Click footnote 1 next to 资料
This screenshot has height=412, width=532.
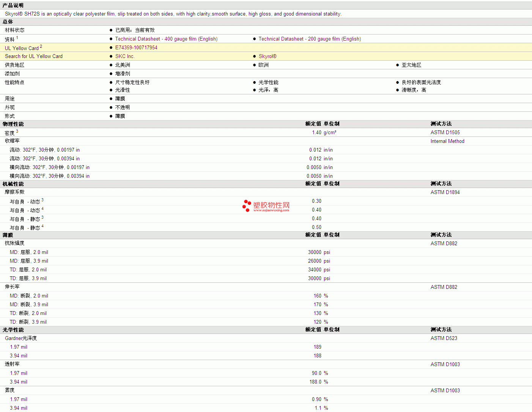click(x=17, y=38)
